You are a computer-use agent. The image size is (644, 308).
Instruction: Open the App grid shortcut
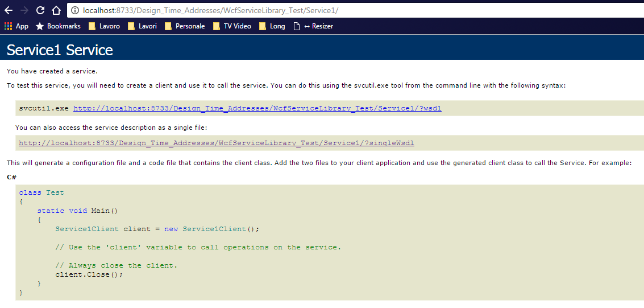point(16,26)
